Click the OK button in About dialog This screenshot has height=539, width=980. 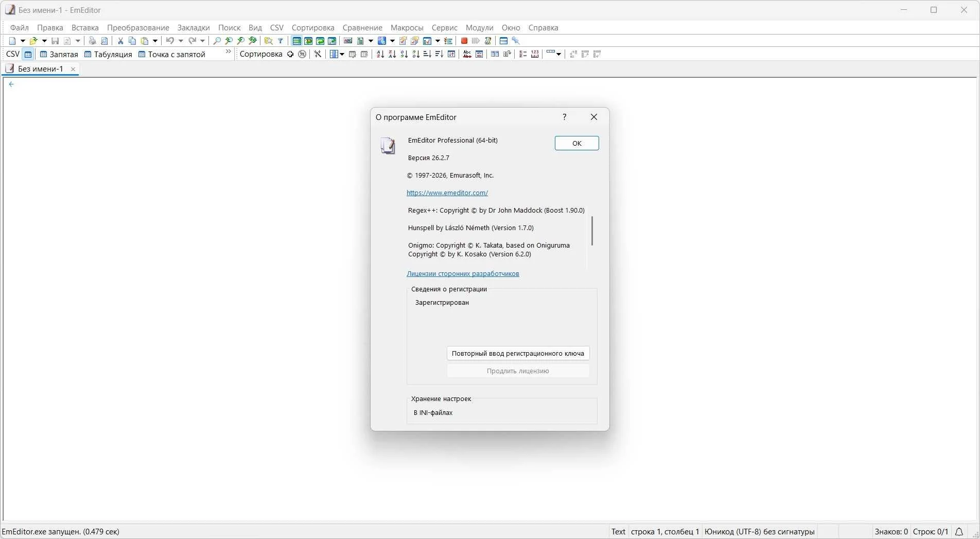[x=576, y=143]
